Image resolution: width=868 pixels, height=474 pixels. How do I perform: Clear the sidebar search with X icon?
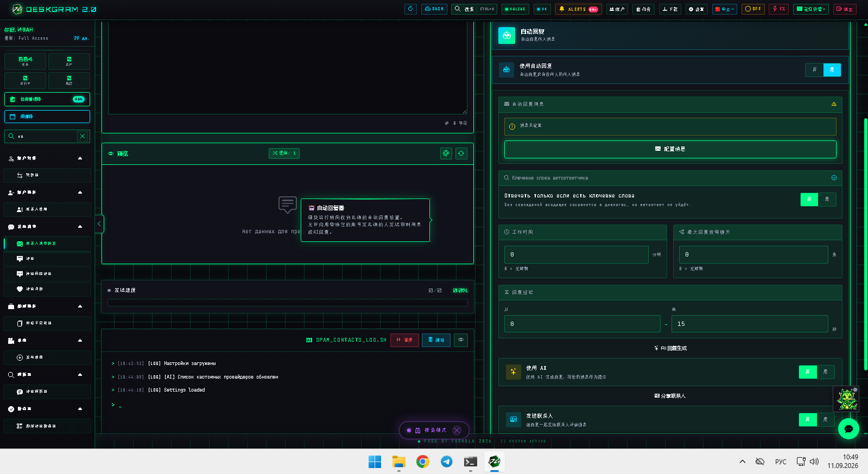pyautogui.click(x=83, y=136)
